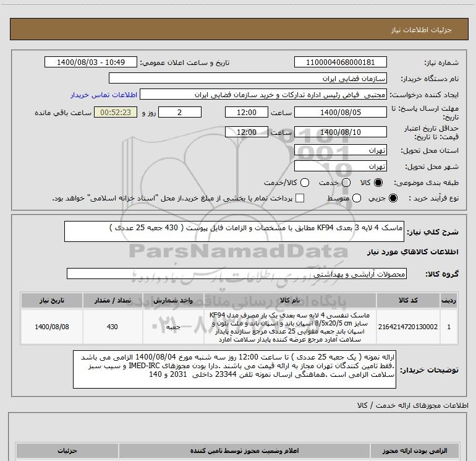Click اعلام وضعیت مجوز توسط تامین کننده header
The width and height of the screenshot is (476, 461).
(244, 450)
